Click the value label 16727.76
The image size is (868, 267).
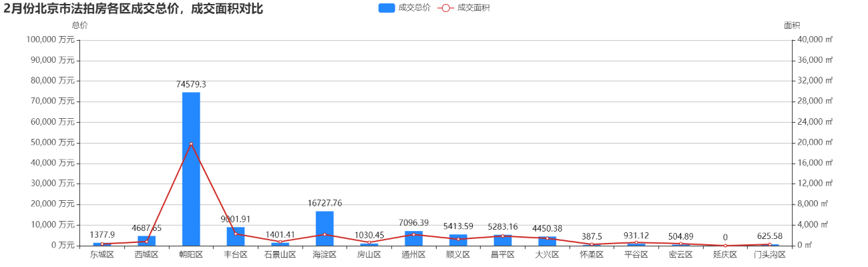324,203
